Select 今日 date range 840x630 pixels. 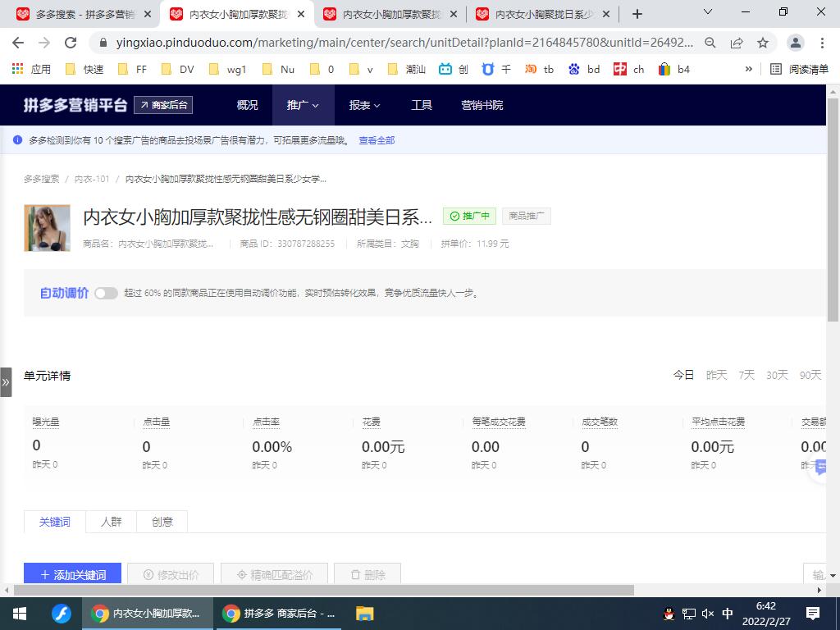point(683,375)
